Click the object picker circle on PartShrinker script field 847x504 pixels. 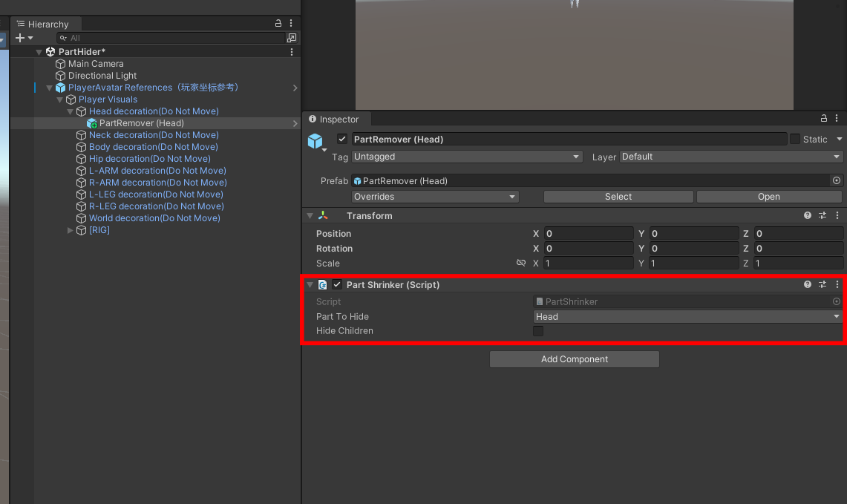coord(836,301)
